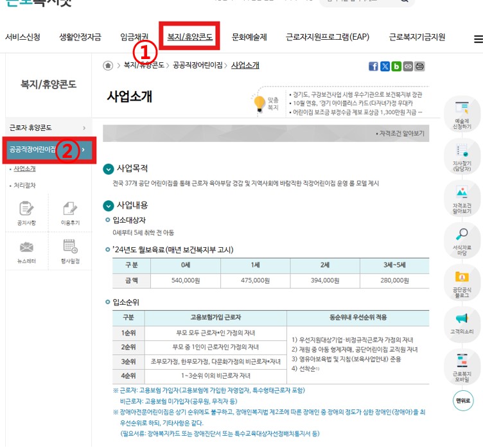483x448 pixels.
Task: Open 서식자료 마당 quick menu icon
Action: tap(462, 241)
